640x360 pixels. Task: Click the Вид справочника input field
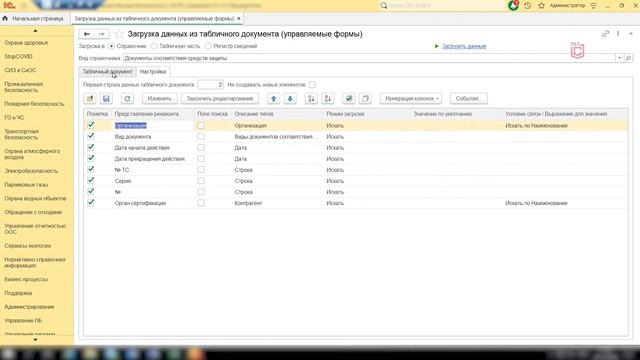(x=369, y=58)
